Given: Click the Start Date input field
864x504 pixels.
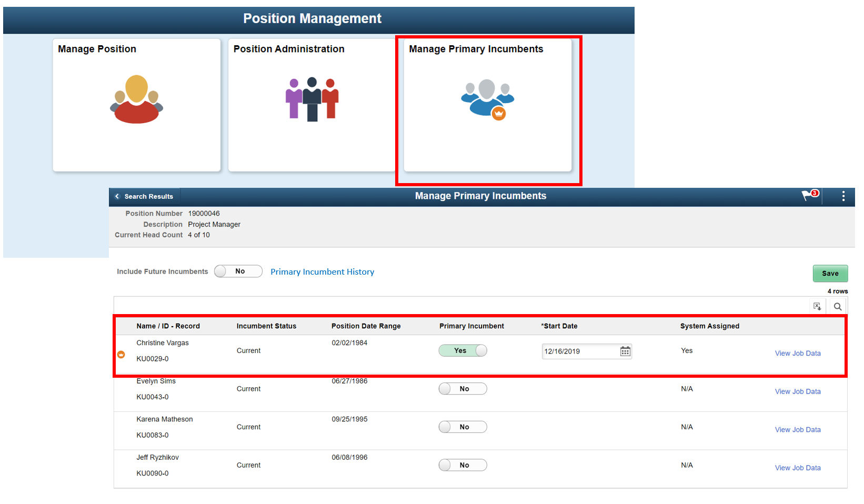Looking at the screenshot, I should pyautogui.click(x=579, y=351).
